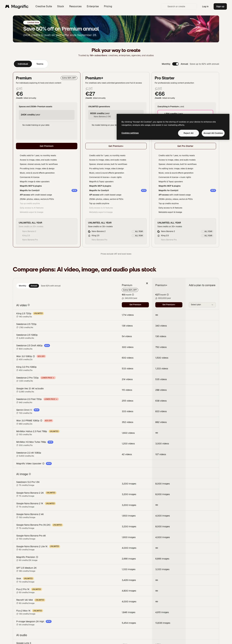Click the Get Premium+ outlined button
This screenshot has width=232, height=644.
click(116, 146)
